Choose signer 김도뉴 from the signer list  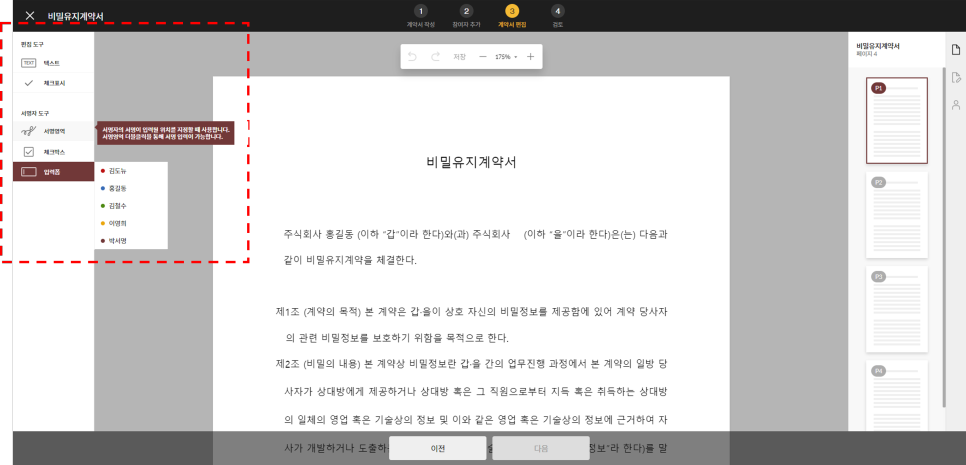tap(131, 171)
